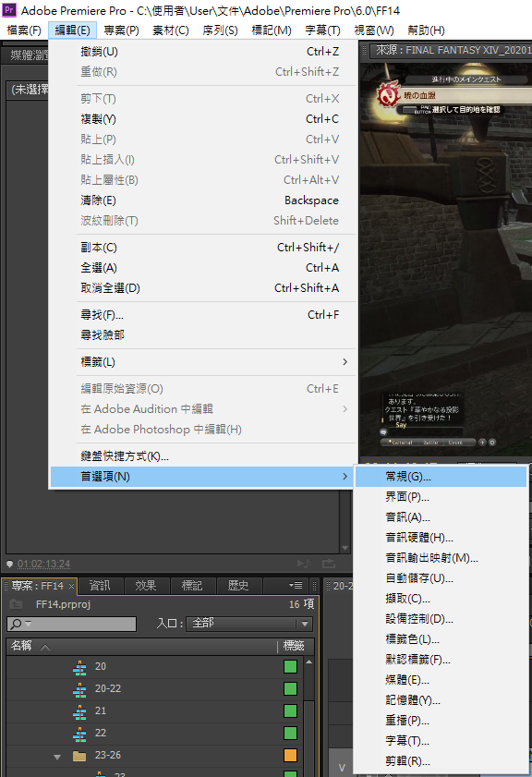Open the 字幕(T) menu
Viewport: 532px width, 777px height.
coord(322,30)
